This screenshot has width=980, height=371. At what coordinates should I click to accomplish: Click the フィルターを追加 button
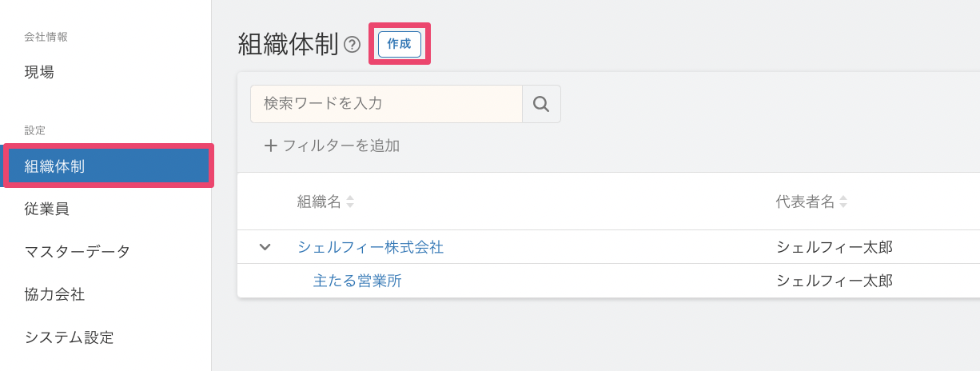332,146
